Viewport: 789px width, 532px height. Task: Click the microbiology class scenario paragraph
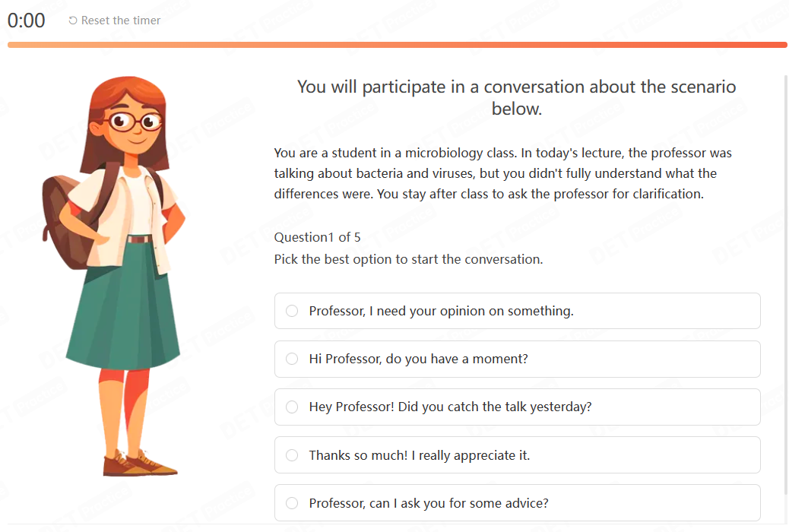coord(502,173)
